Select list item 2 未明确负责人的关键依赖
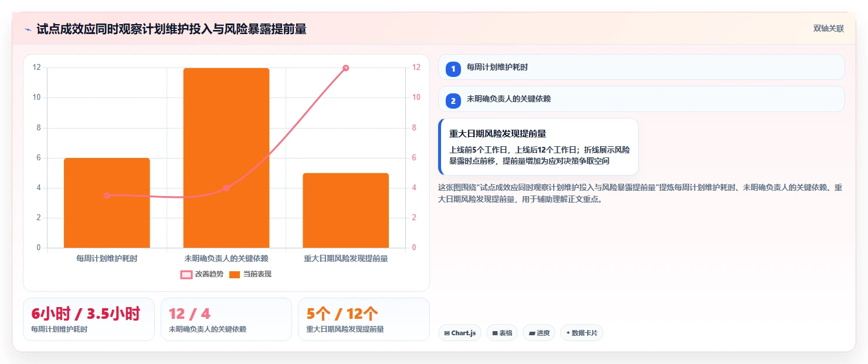Viewport: 868px width, 364px height. (641, 99)
